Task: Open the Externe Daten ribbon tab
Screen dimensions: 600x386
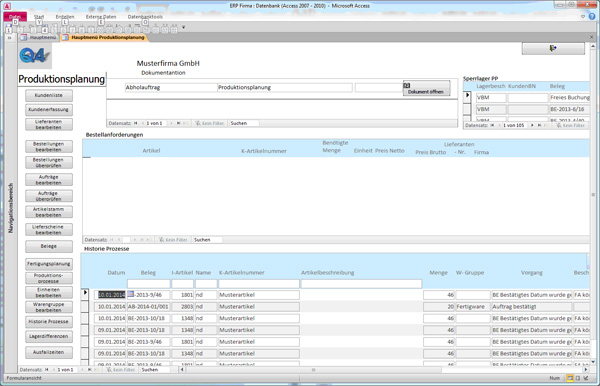Action: click(x=101, y=17)
